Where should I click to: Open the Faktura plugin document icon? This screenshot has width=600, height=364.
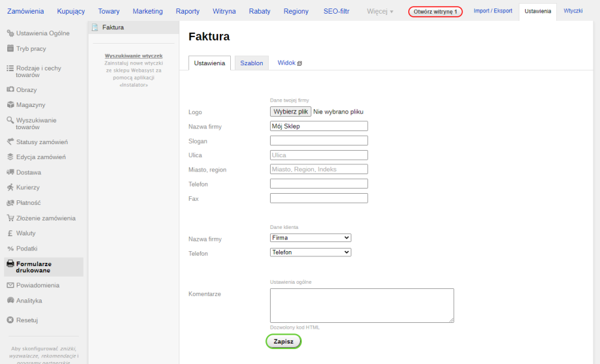tap(95, 27)
